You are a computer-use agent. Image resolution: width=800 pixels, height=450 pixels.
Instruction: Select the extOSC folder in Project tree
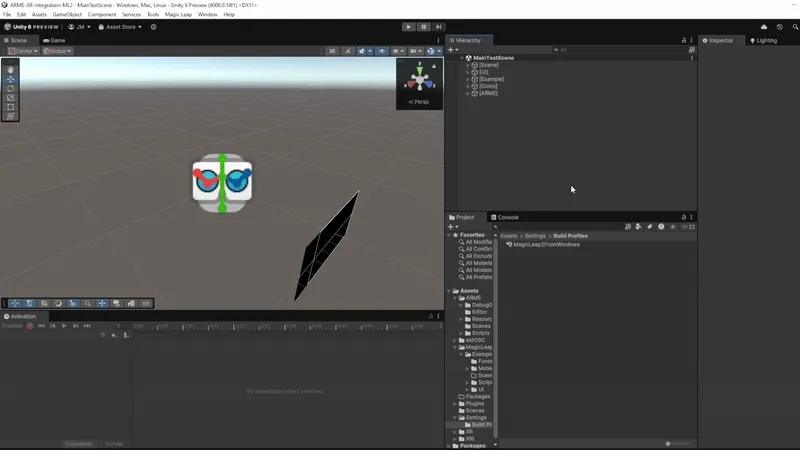475,340
